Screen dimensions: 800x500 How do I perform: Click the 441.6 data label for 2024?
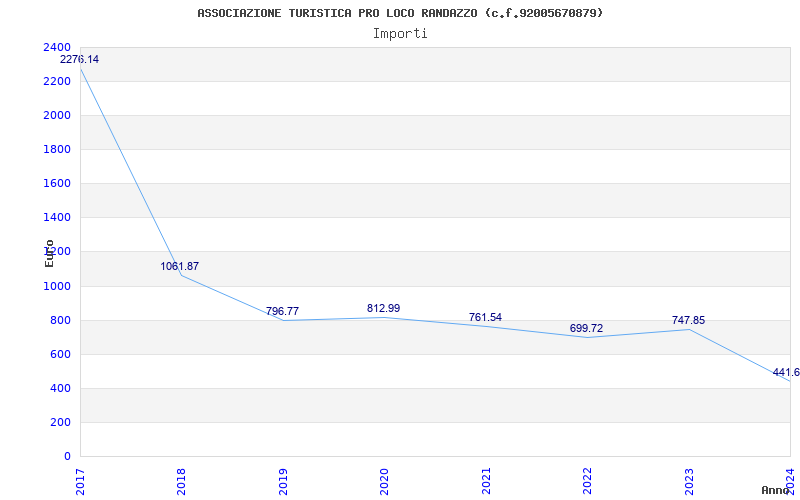click(786, 372)
